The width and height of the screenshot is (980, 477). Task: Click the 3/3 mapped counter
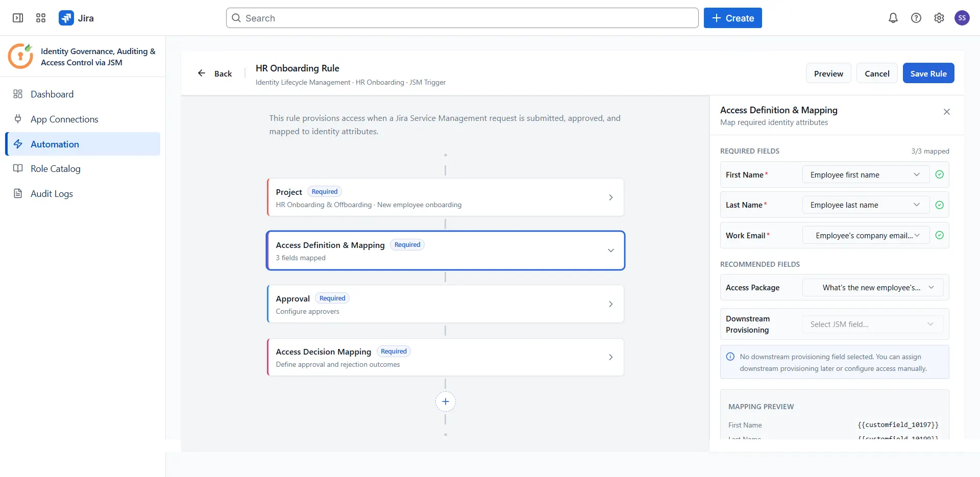[x=930, y=151]
